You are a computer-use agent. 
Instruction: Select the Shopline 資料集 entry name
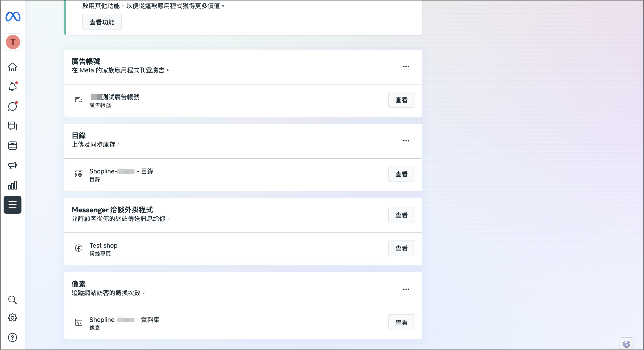[x=125, y=320]
